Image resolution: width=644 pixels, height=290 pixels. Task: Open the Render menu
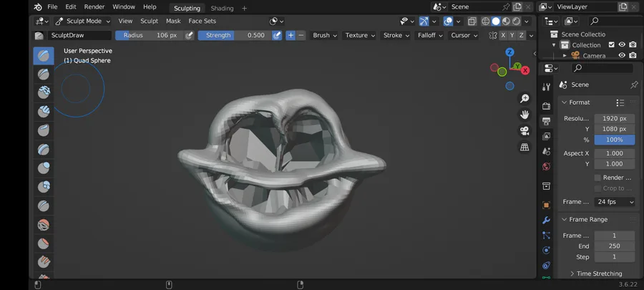(x=94, y=7)
